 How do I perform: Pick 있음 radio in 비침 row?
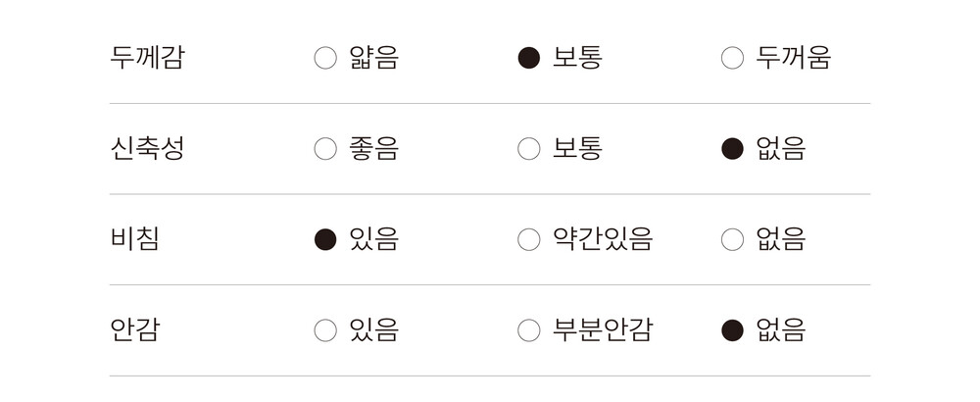[325, 239]
